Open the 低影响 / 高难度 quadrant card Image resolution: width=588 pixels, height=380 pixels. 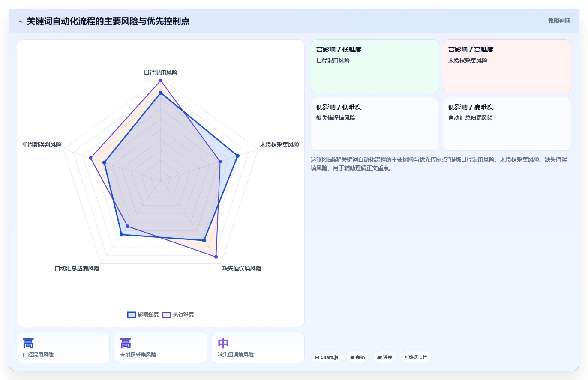(507, 124)
